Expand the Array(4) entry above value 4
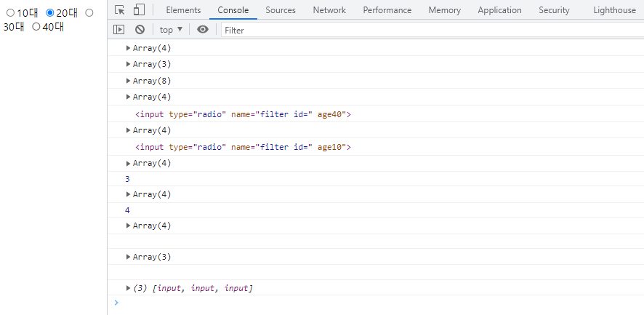 point(128,194)
